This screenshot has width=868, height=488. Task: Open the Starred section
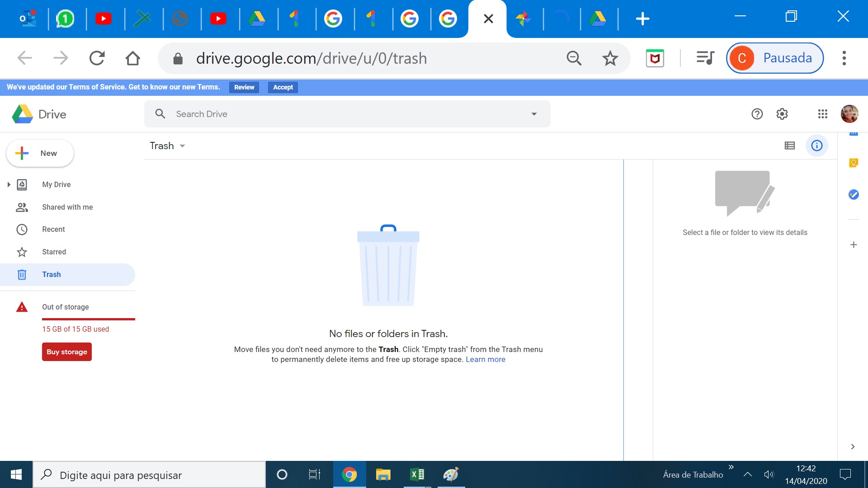pyautogui.click(x=54, y=252)
